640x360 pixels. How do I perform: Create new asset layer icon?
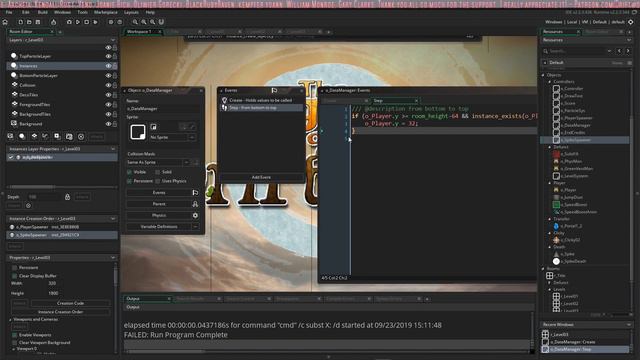click(57, 136)
